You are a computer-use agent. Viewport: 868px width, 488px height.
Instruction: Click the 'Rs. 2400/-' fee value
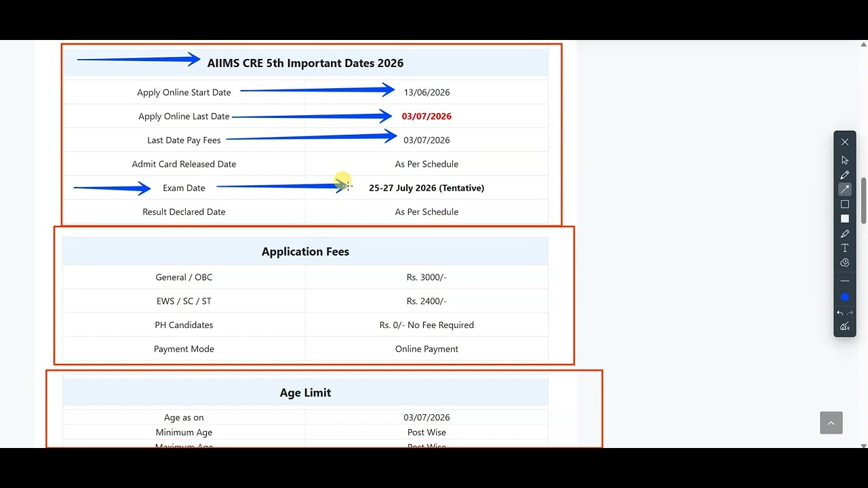tap(427, 301)
